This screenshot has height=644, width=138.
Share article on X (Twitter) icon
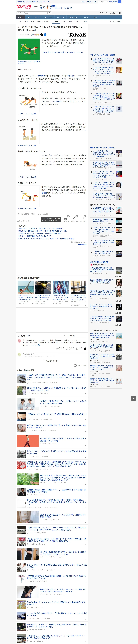coord(42,35)
